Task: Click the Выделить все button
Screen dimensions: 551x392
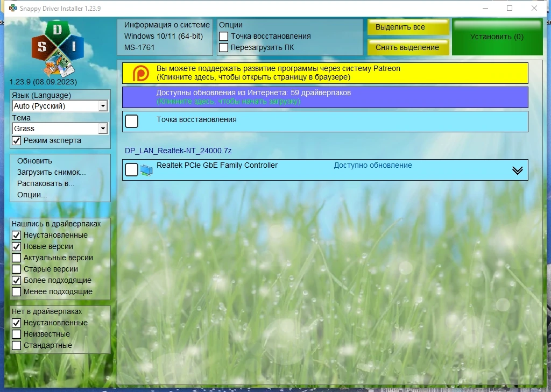Action: click(x=408, y=27)
